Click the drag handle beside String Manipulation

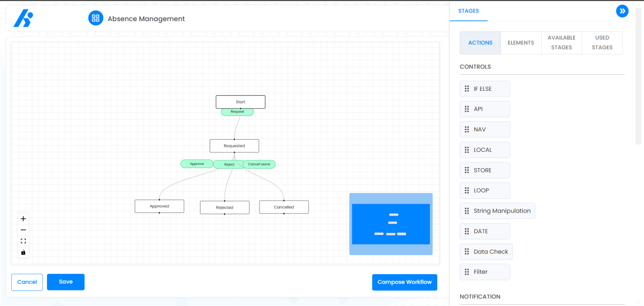(467, 211)
